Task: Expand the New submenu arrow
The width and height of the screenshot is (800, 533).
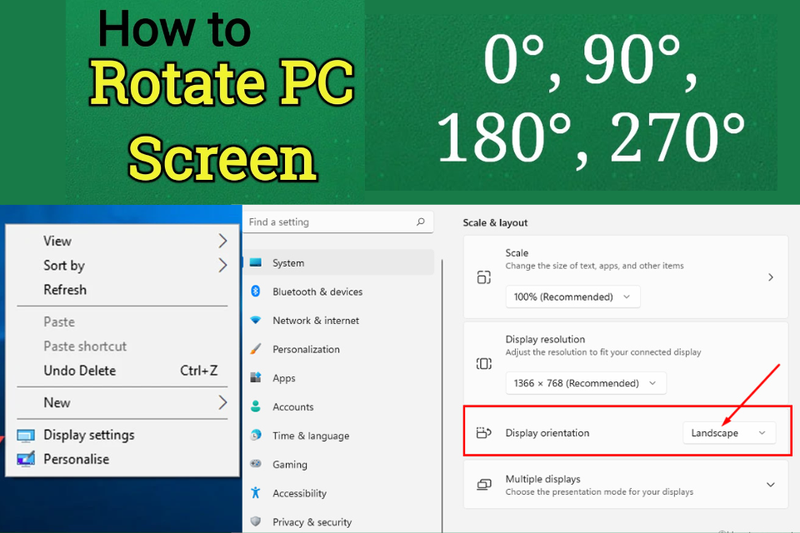Action: 222,402
